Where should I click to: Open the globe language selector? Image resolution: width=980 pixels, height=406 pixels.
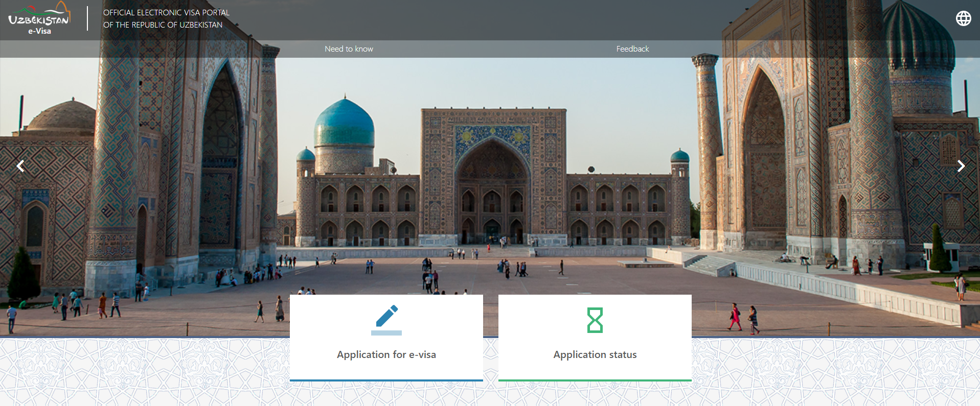(963, 18)
